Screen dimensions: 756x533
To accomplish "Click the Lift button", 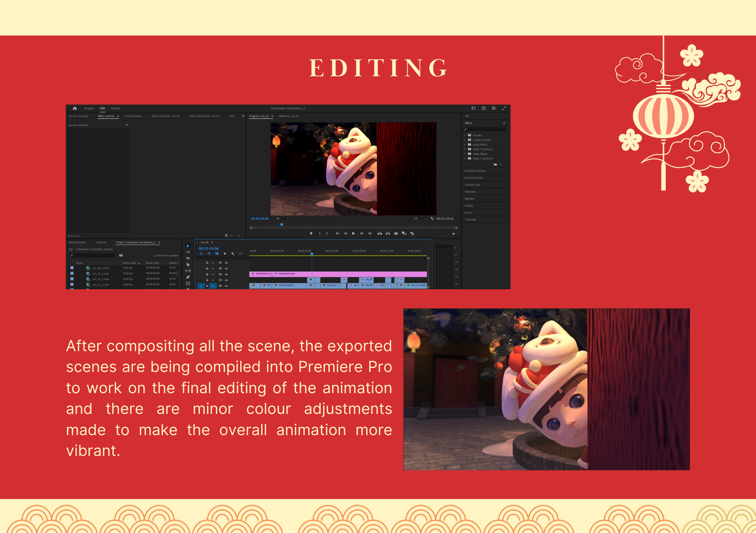I will [x=380, y=233].
